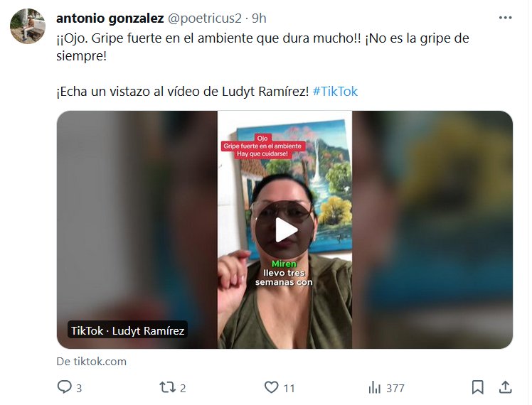Bookmark this tweet
The height and width of the screenshot is (405, 532).
click(x=477, y=387)
